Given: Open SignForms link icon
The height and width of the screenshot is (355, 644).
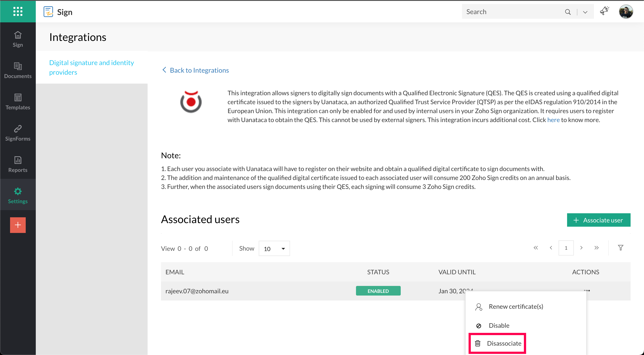Looking at the screenshot, I should [x=18, y=133].
